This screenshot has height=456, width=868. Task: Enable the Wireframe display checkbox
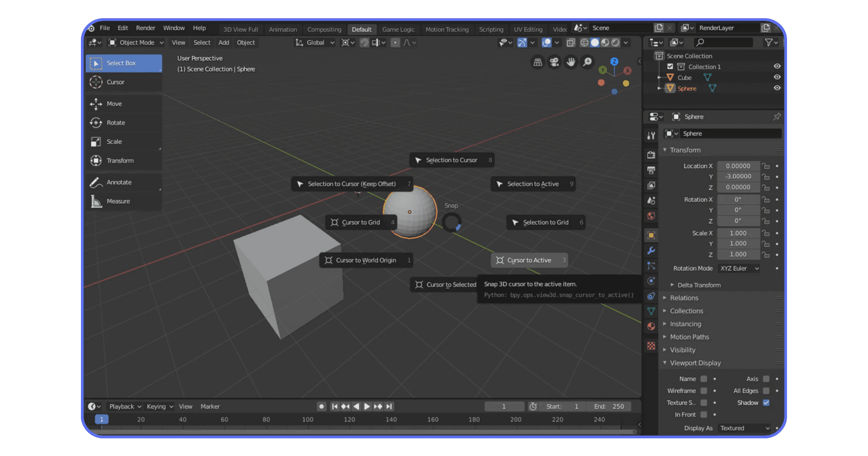point(704,390)
